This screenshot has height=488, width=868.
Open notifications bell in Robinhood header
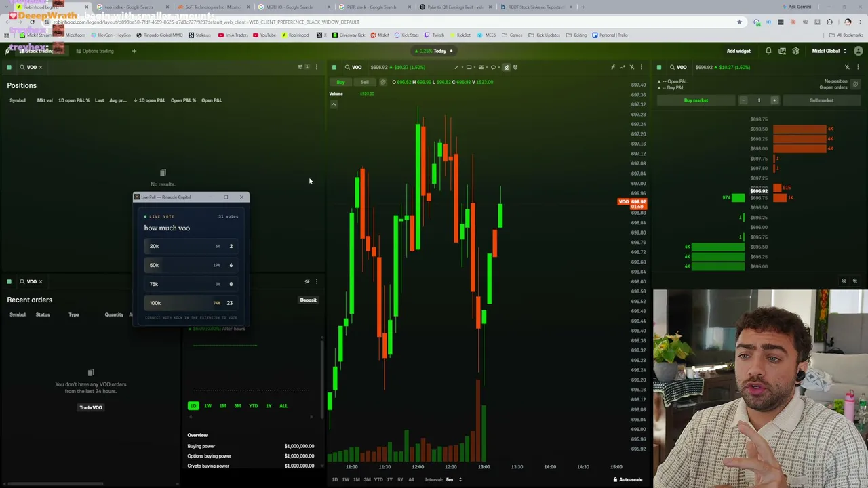click(x=768, y=51)
